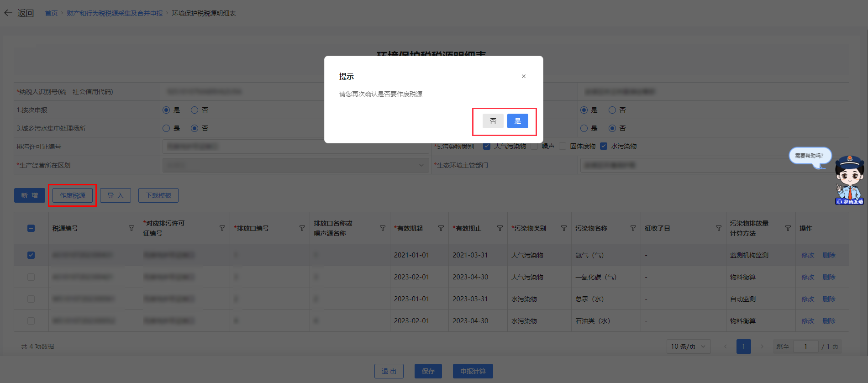Open 财产和行为税税源采集及合并申报 breadcrumb
This screenshot has width=868, height=383.
[x=115, y=13]
